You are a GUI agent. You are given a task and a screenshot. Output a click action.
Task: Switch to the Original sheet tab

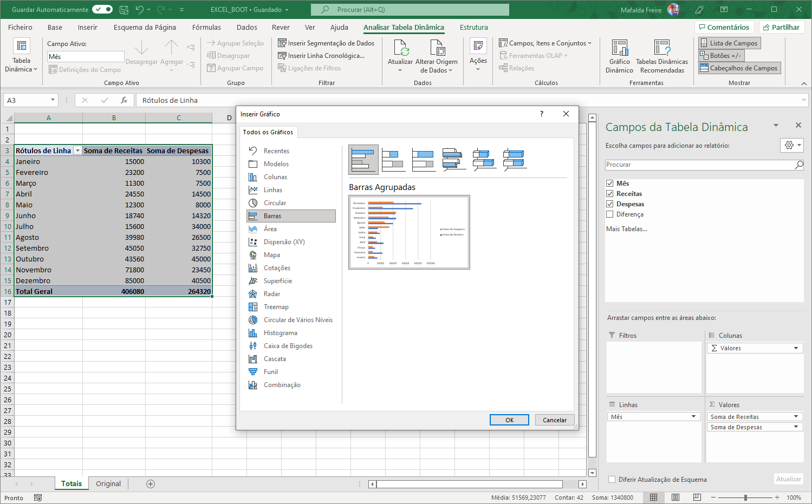point(108,484)
